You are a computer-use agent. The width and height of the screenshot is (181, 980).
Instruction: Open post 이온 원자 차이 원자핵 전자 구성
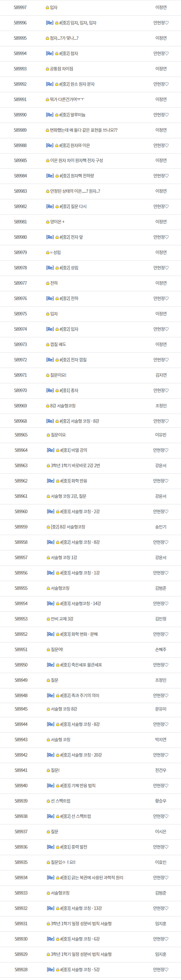coord(77,161)
